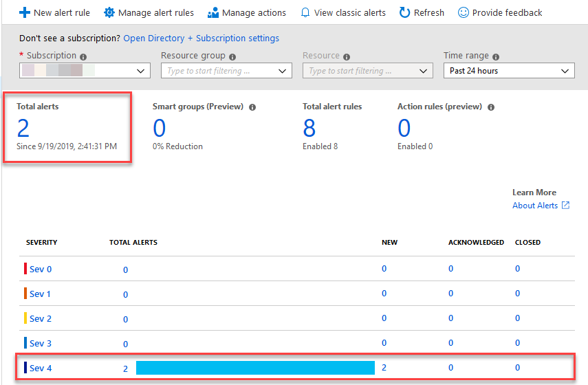588x385 pixels.
Task: Click info icon beside Action rules (preview)
Action: [x=491, y=107]
